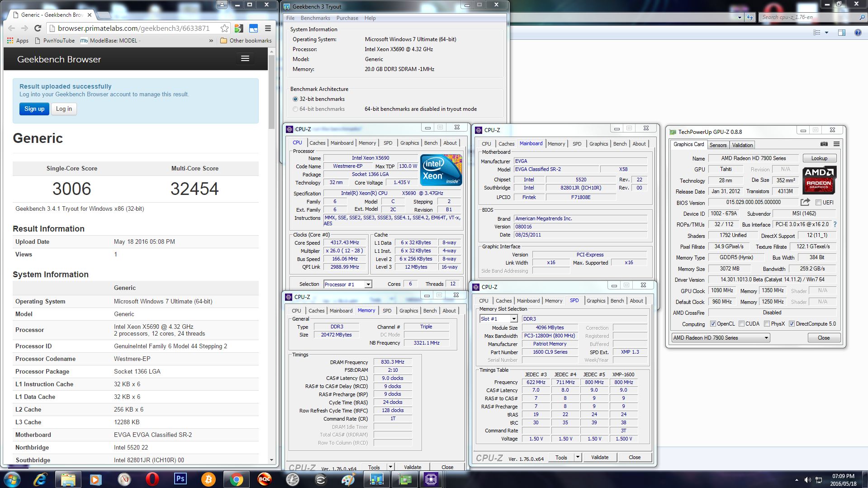
Task: Open Purchase menu in Geekbench 3
Action: tap(347, 18)
